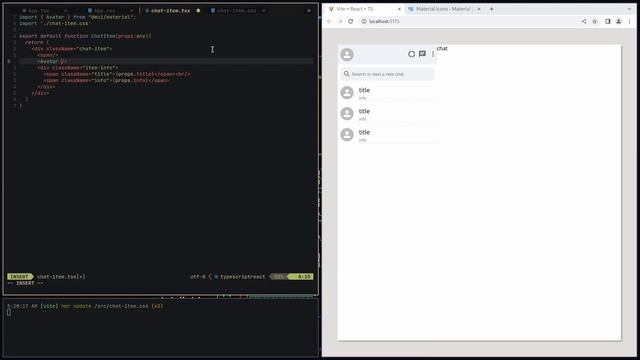Click the new chat message icon

[422, 54]
